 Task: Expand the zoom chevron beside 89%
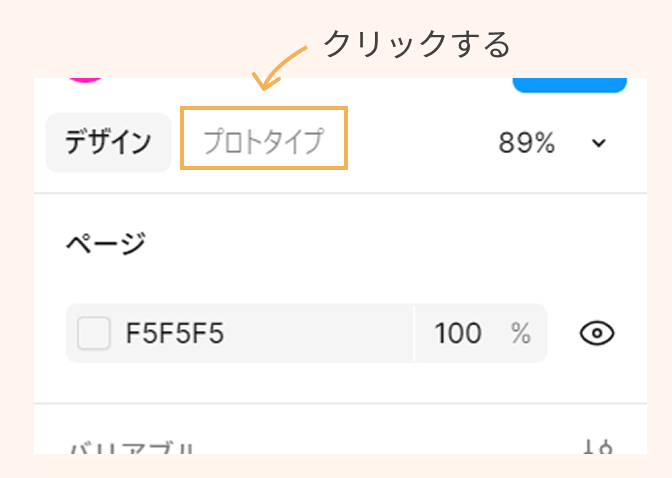599,143
